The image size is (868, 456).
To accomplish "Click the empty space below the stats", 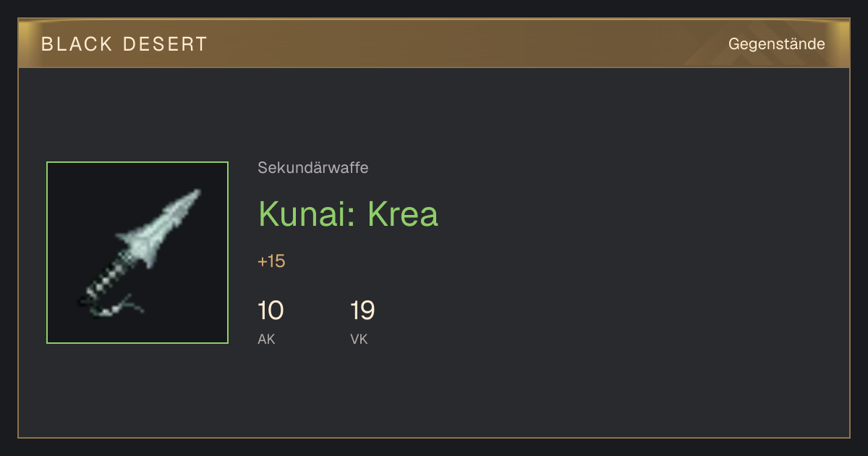I will (x=434, y=394).
